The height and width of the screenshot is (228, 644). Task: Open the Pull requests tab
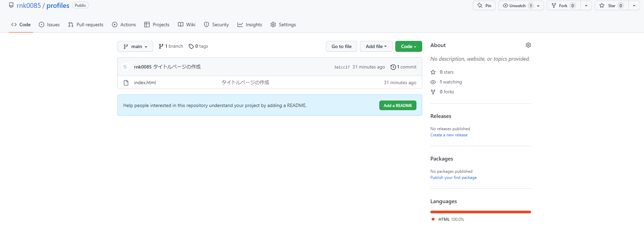coord(86,25)
